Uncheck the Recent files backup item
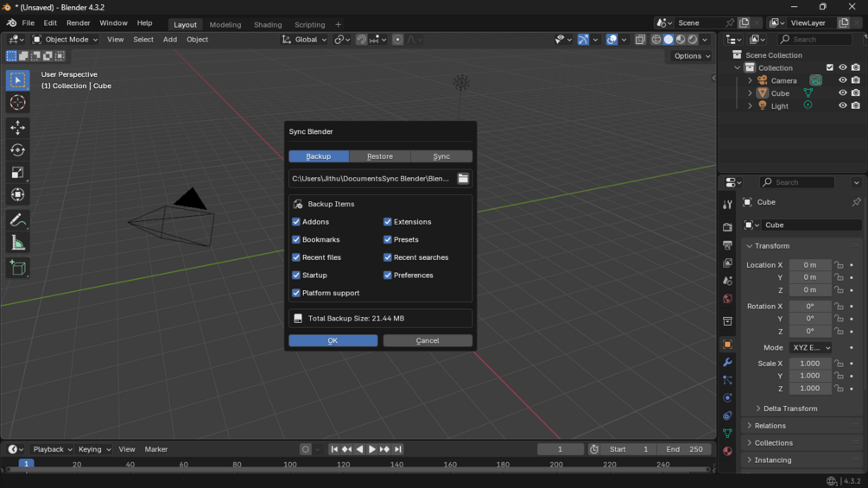Viewport: 868px width, 488px height. (x=296, y=257)
